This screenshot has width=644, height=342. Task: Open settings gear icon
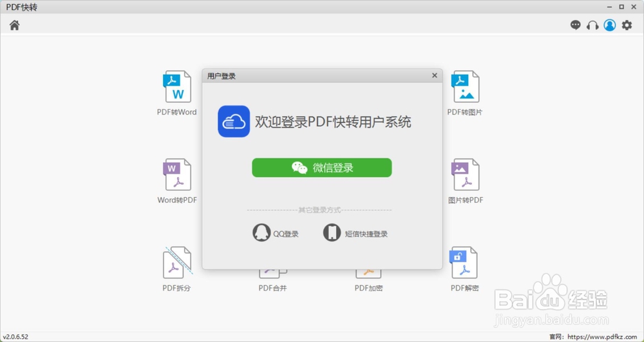coord(627,25)
